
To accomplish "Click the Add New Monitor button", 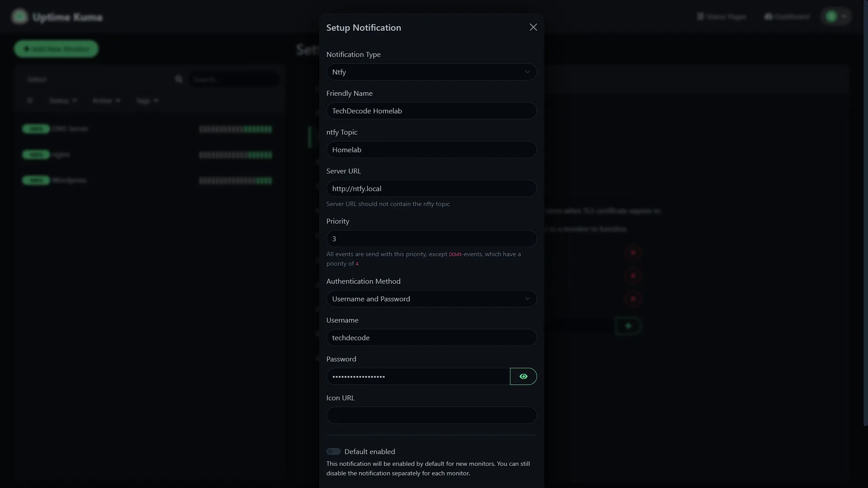I will (56, 49).
